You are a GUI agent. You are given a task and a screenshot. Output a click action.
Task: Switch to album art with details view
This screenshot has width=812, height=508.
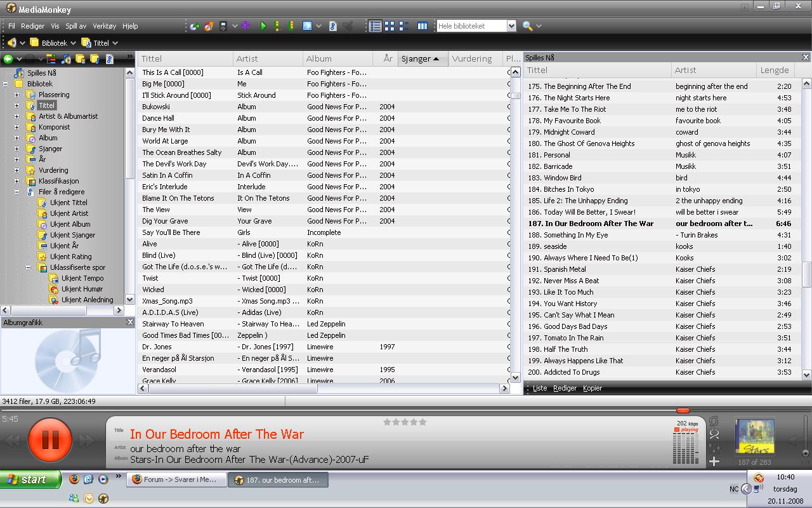tap(403, 26)
